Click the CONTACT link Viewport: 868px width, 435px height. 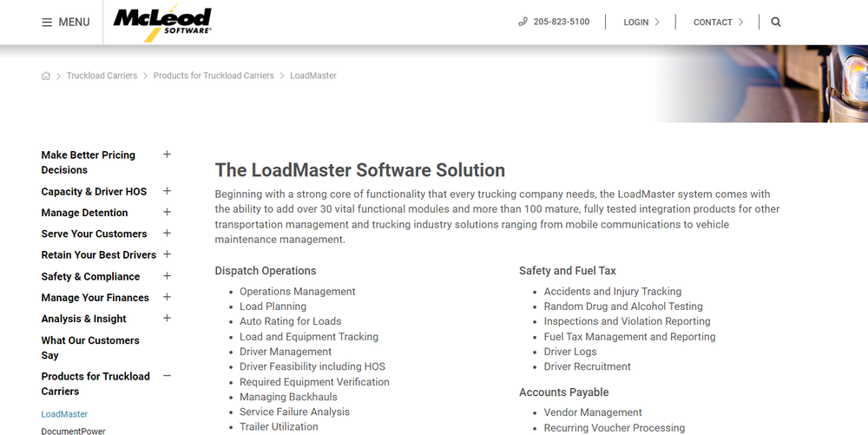713,22
